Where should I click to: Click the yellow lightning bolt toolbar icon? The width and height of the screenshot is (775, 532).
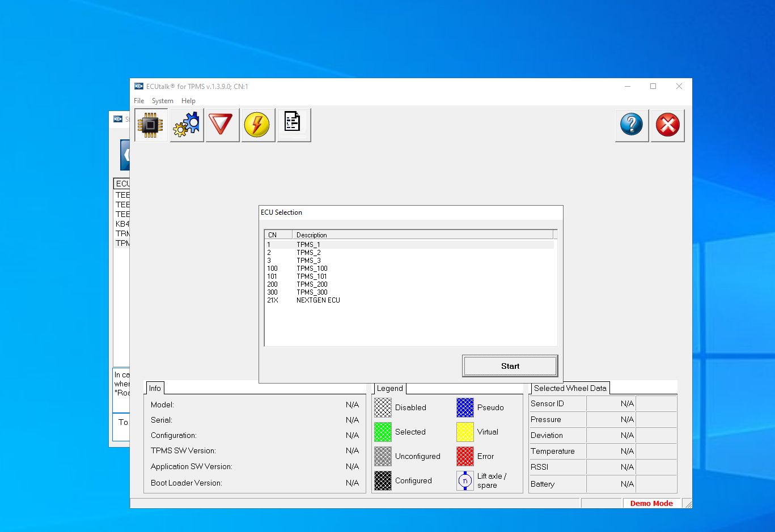258,125
